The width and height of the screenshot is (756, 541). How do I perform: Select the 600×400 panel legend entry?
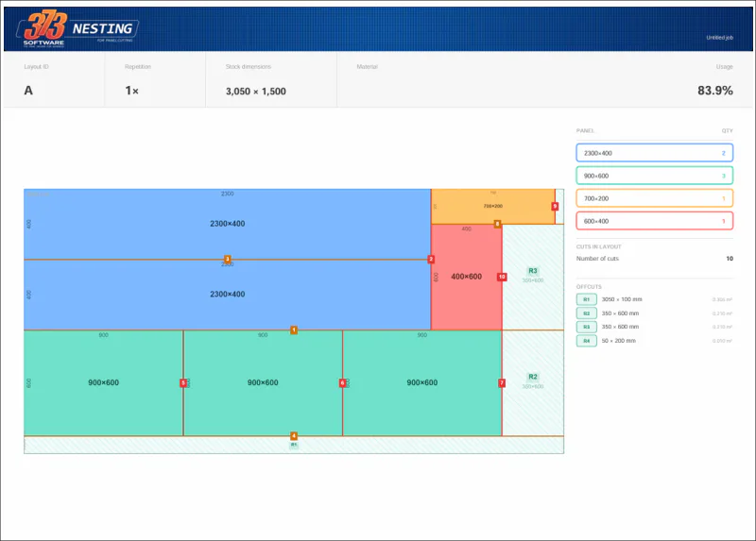point(654,221)
